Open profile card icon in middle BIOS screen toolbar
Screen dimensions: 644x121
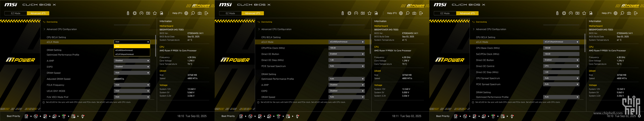(363, 13)
